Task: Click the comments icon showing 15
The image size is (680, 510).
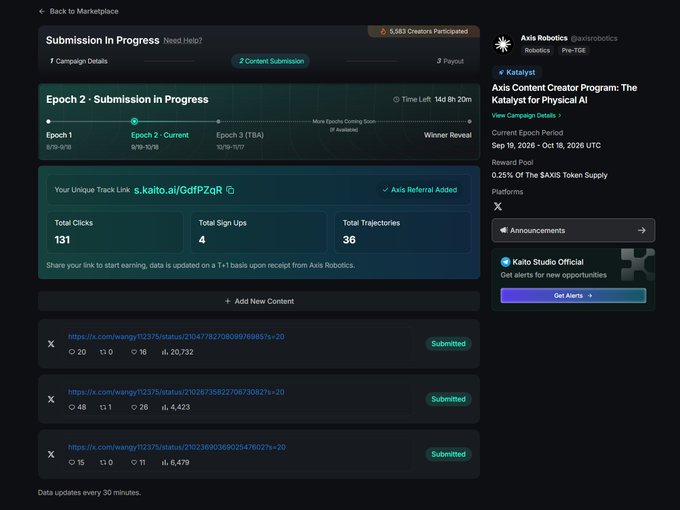Action: pos(72,463)
